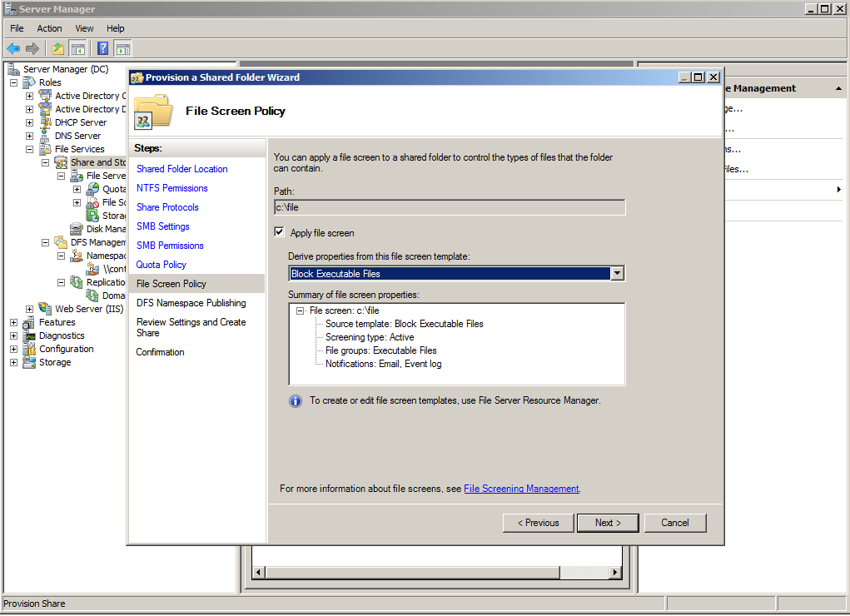Click the horizontal scrollbar right arrow
Image resolution: width=850 pixels, height=616 pixels.
(x=614, y=572)
